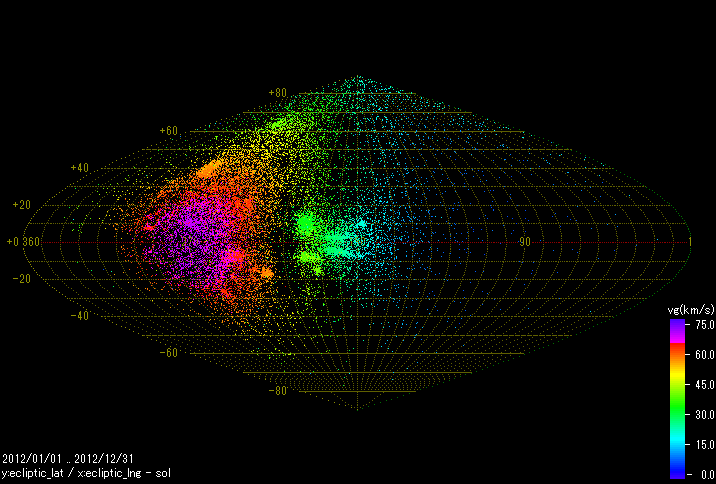Click the 60.0 value on the velocity legend

pos(705,355)
